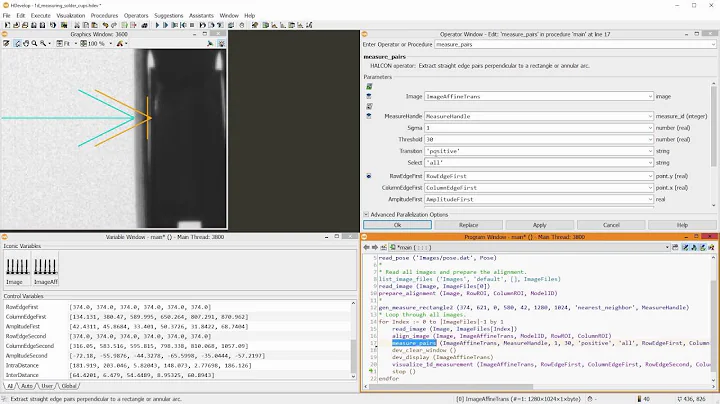Click the rightmost Program Window toolbar icon
The height and width of the screenshot is (404, 720).
[711, 247]
